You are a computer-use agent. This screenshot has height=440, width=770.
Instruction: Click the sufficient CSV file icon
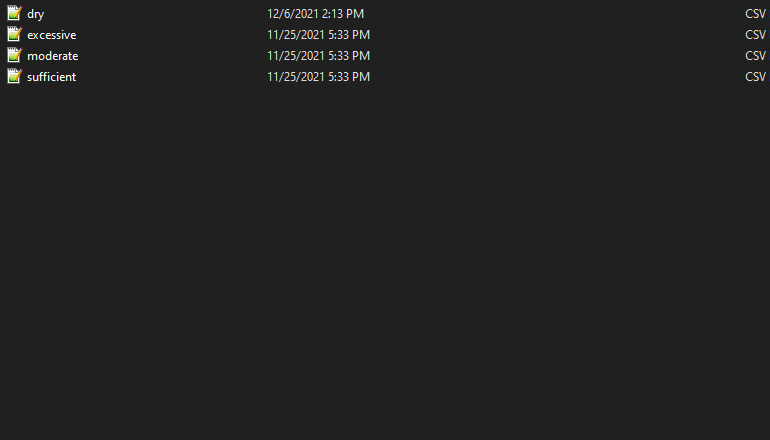14,77
